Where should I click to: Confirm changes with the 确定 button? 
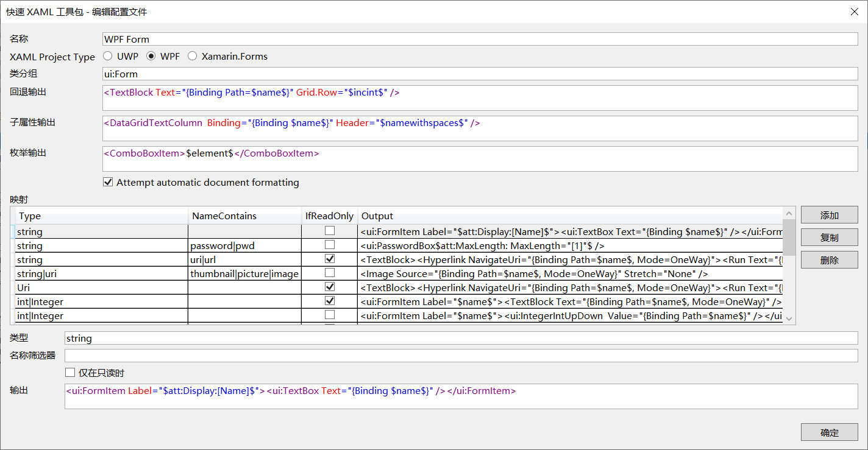[x=829, y=432]
